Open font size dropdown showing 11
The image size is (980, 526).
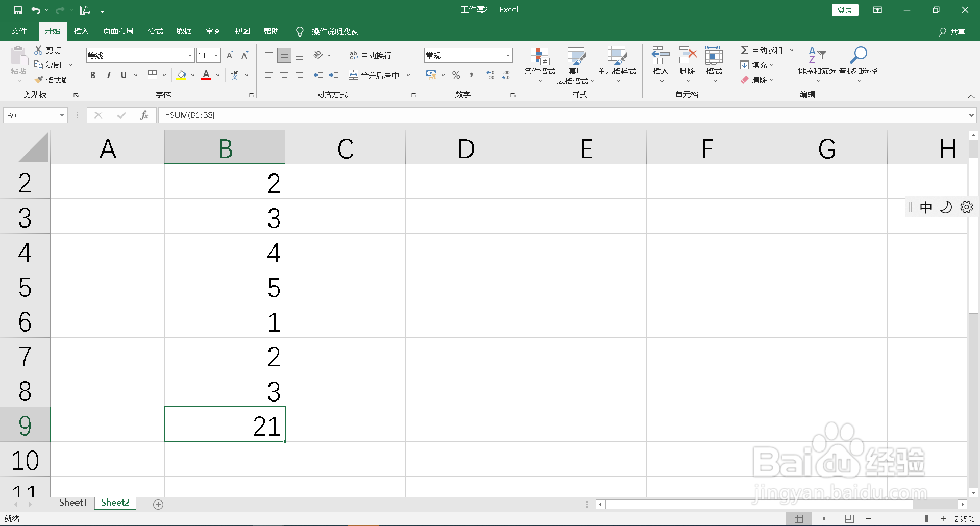[216, 55]
